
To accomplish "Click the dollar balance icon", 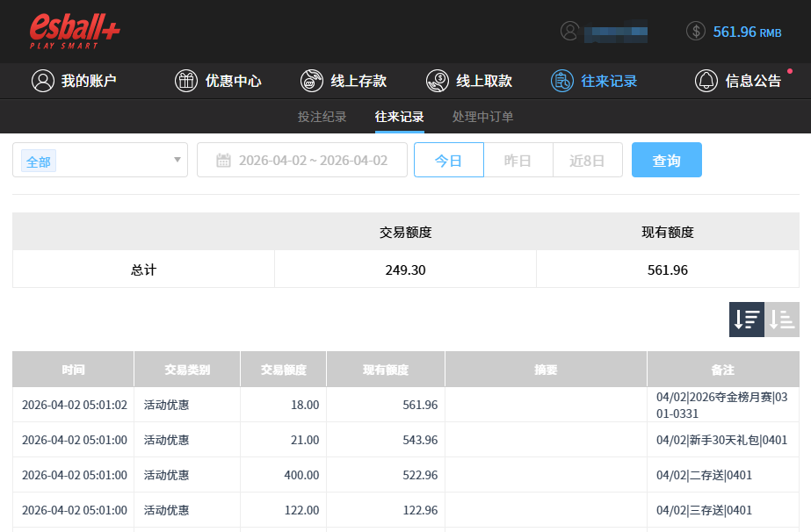I will click(696, 31).
